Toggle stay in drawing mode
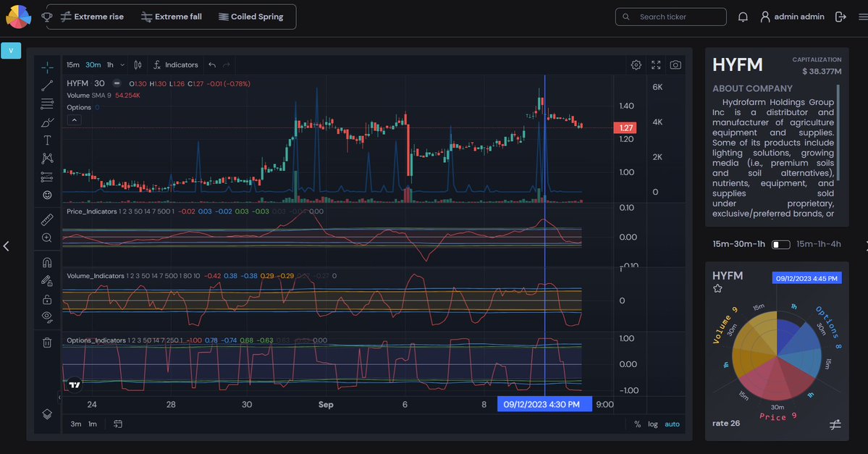The height and width of the screenshot is (454, 868). 47,281
